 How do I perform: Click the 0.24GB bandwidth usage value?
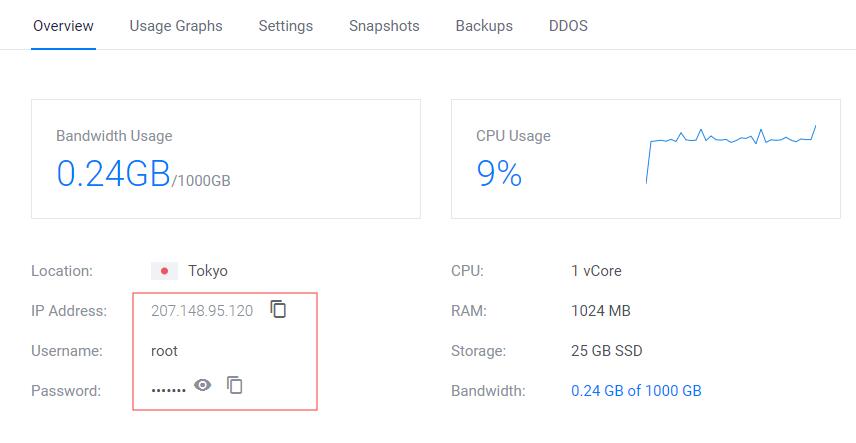coord(113,174)
